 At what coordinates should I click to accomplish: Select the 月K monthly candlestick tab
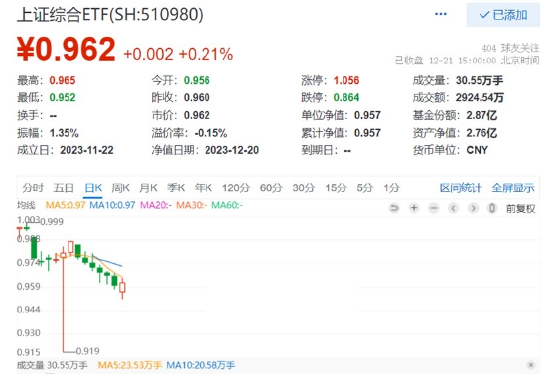(x=148, y=188)
